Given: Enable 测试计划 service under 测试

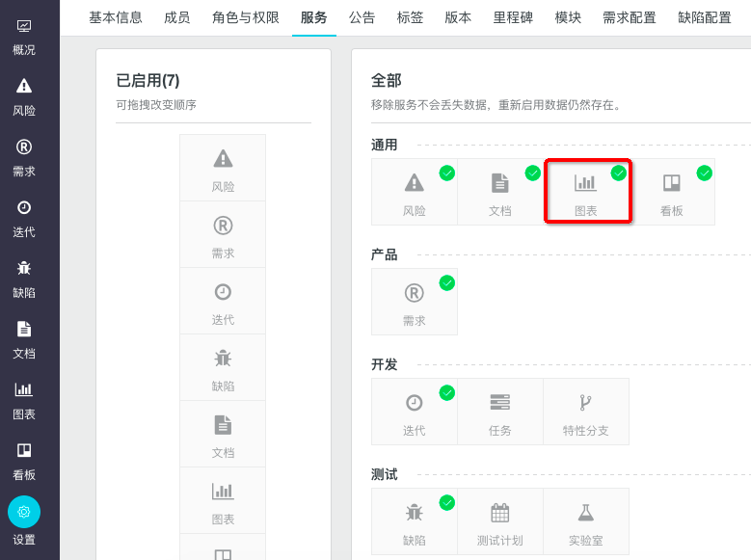Looking at the screenshot, I should [500, 521].
